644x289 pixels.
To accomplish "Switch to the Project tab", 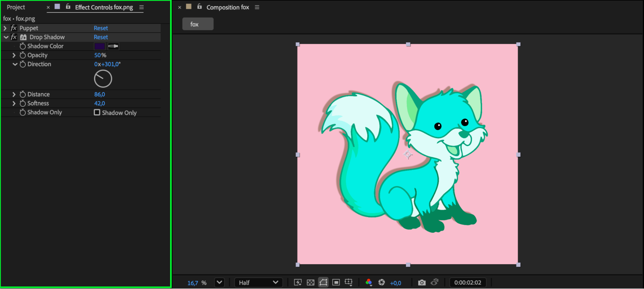I will coord(16,7).
